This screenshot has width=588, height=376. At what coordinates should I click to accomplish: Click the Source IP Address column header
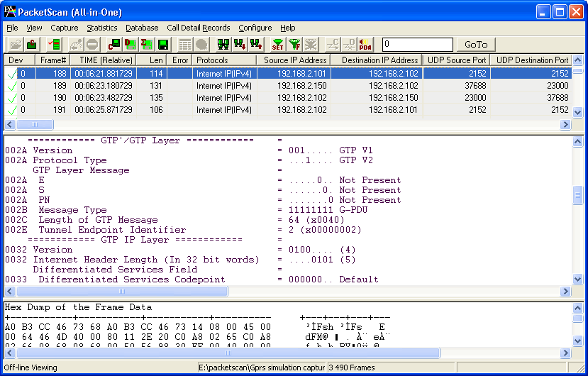pos(294,60)
